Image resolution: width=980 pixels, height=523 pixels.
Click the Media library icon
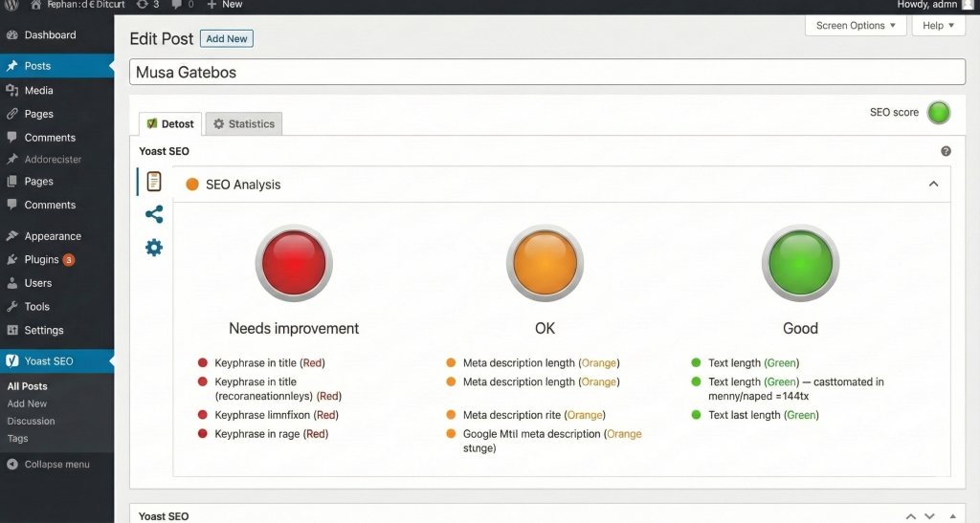click(x=11, y=90)
